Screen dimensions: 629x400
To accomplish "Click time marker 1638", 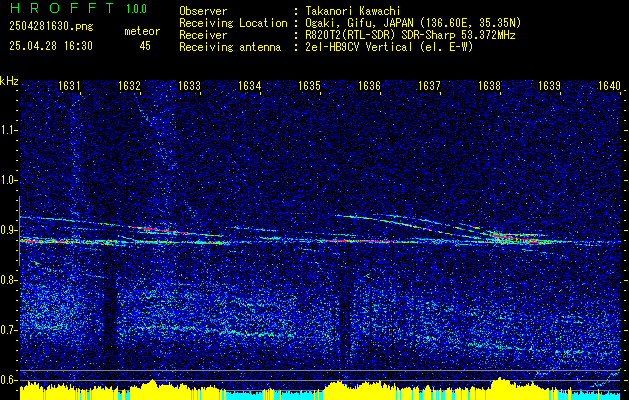I will tap(489, 85).
